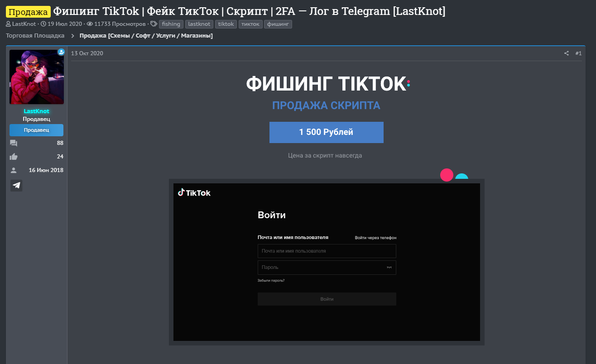596x364 pixels.
Task: Click the messages count icon in profile
Action: pos(14,143)
